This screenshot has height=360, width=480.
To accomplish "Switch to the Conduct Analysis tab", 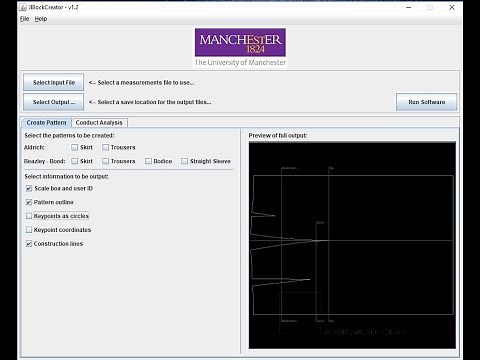I will tap(99, 123).
